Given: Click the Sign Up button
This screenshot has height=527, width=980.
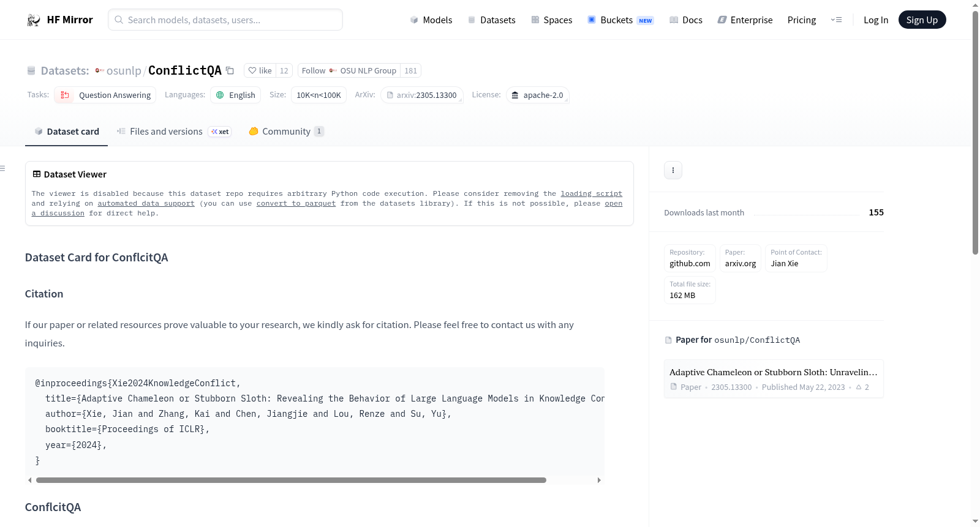Looking at the screenshot, I should [922, 20].
